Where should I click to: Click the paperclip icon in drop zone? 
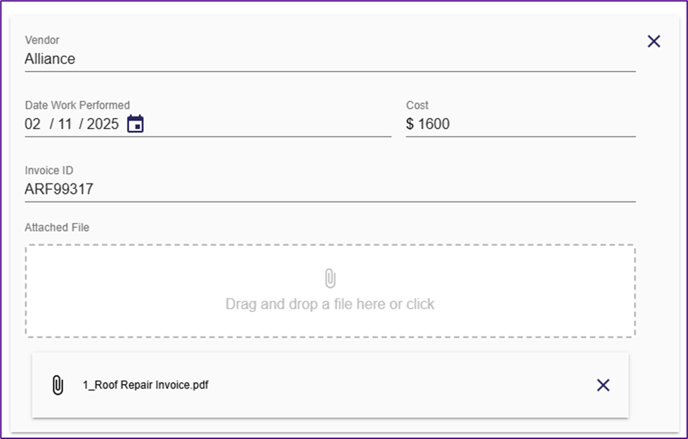[x=330, y=278]
